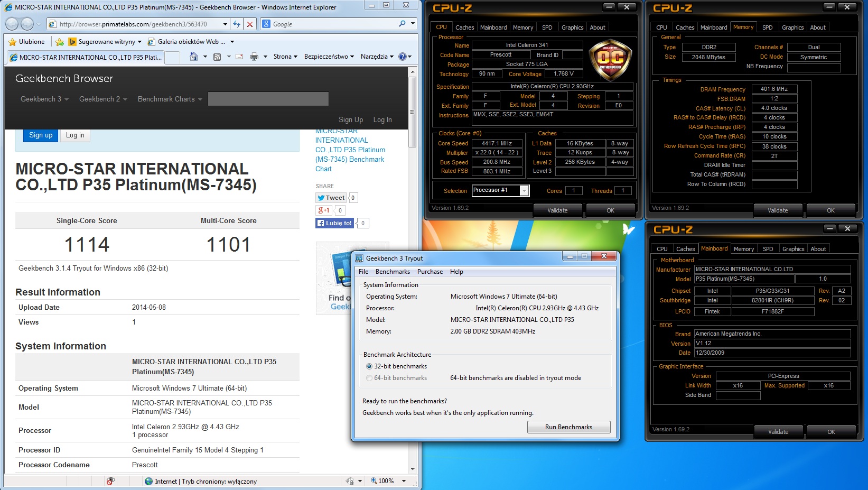Click the zoom level dropdown in status bar
The image size is (868, 490).
404,481
